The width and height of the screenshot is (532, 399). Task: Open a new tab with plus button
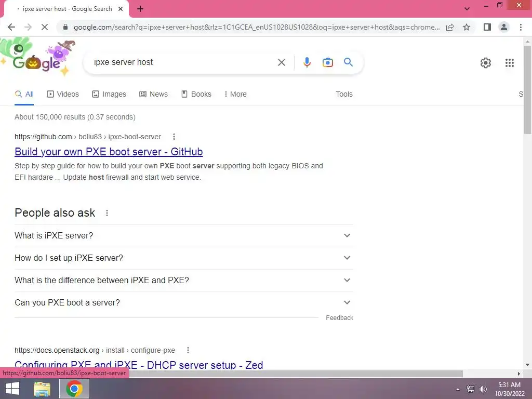click(140, 9)
